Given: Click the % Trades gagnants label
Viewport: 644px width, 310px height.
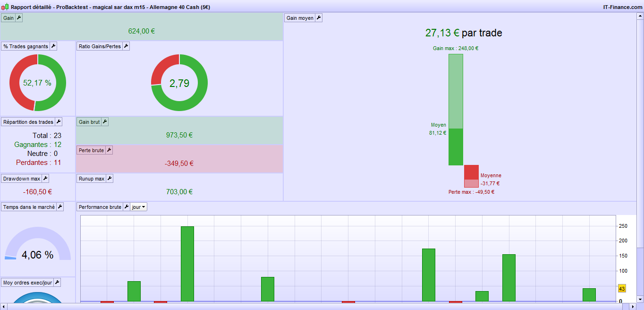Looking at the screenshot, I should point(25,46).
